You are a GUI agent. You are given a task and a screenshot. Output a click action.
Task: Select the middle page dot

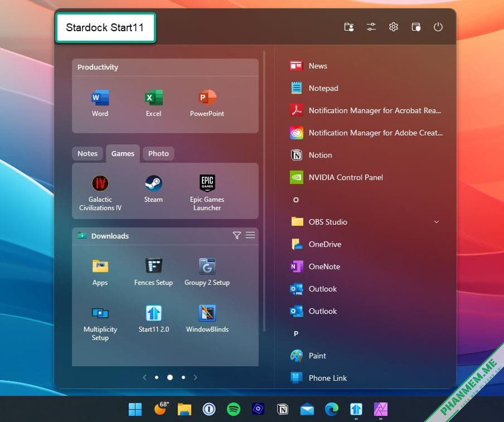(x=169, y=377)
